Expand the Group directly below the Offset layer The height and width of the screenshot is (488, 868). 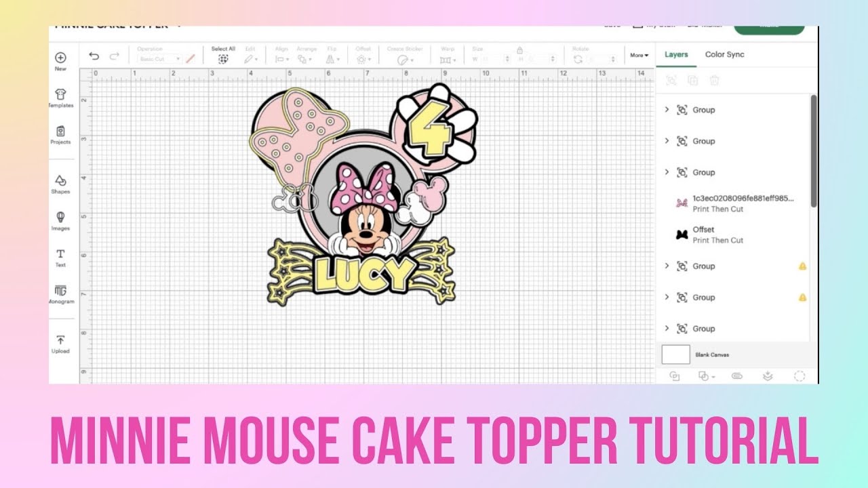(x=667, y=266)
